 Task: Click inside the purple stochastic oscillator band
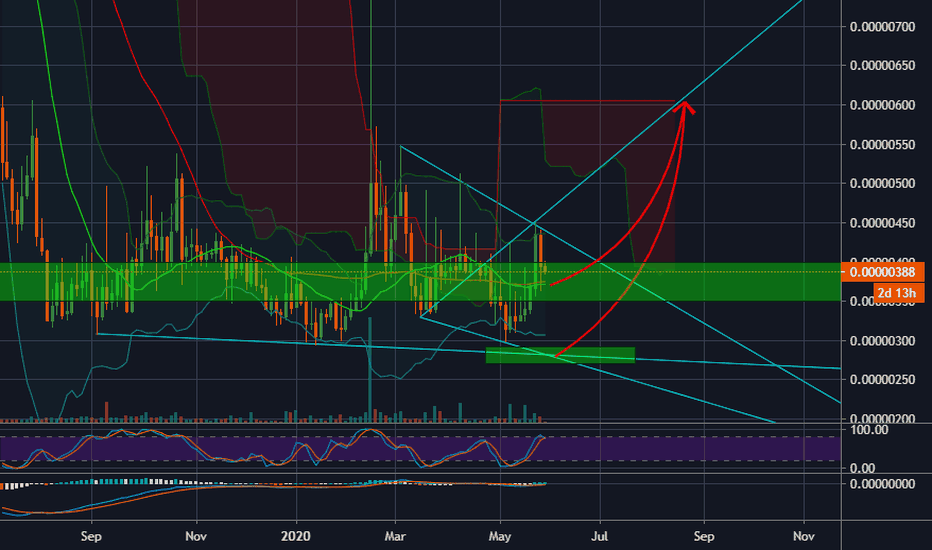tap(420, 449)
